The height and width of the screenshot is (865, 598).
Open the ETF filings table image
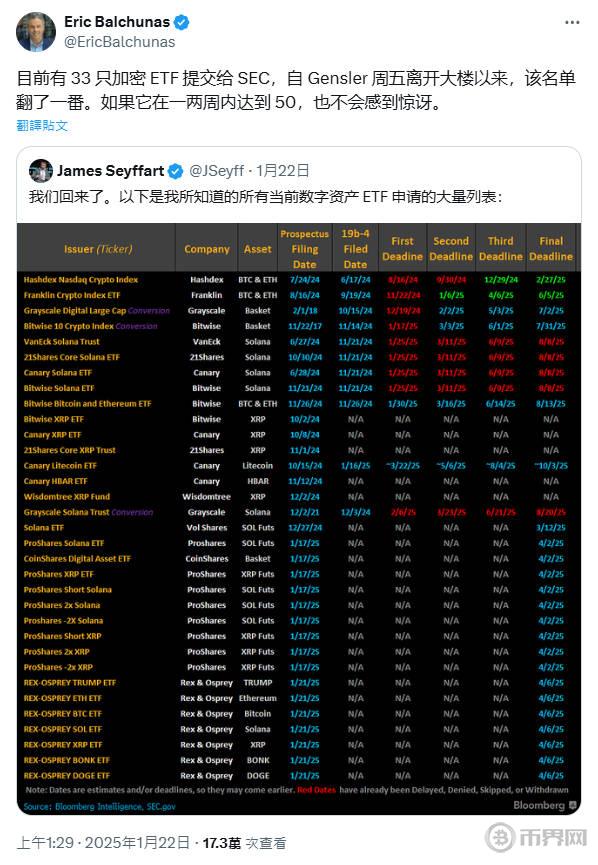click(x=299, y=519)
